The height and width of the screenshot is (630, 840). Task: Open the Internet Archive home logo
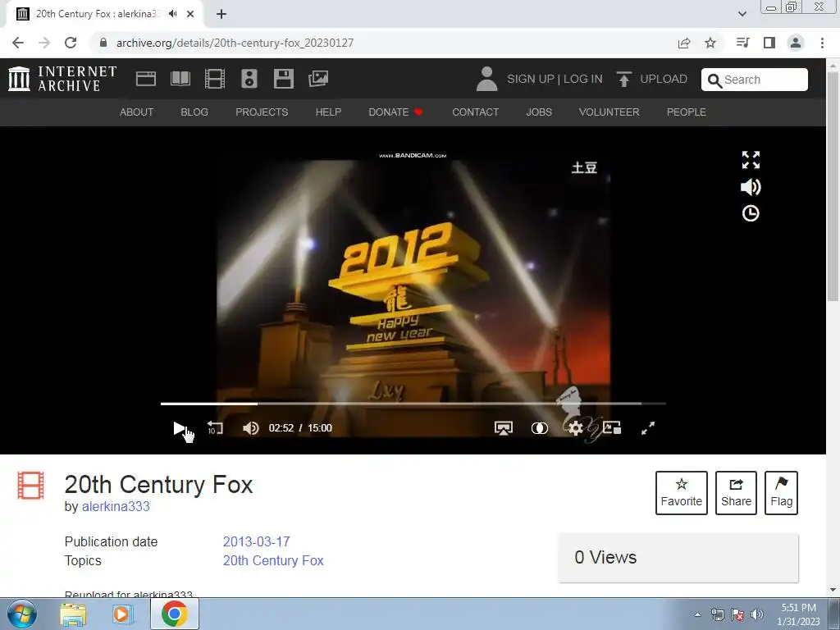[62, 79]
